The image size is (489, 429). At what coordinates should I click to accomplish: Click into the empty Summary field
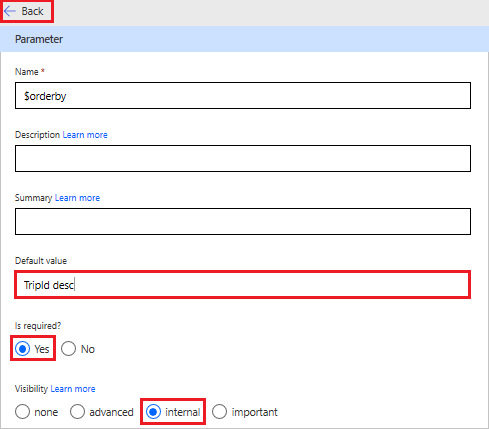[x=243, y=222]
